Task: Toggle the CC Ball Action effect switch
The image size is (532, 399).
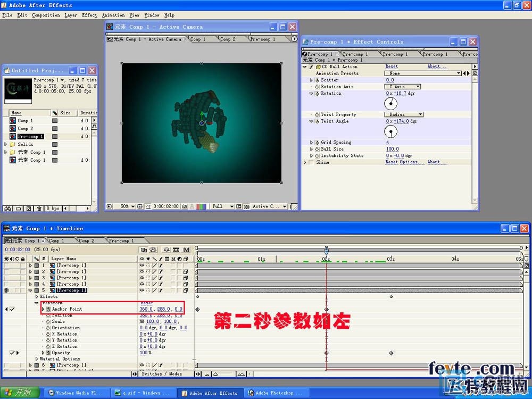Action: (x=311, y=67)
